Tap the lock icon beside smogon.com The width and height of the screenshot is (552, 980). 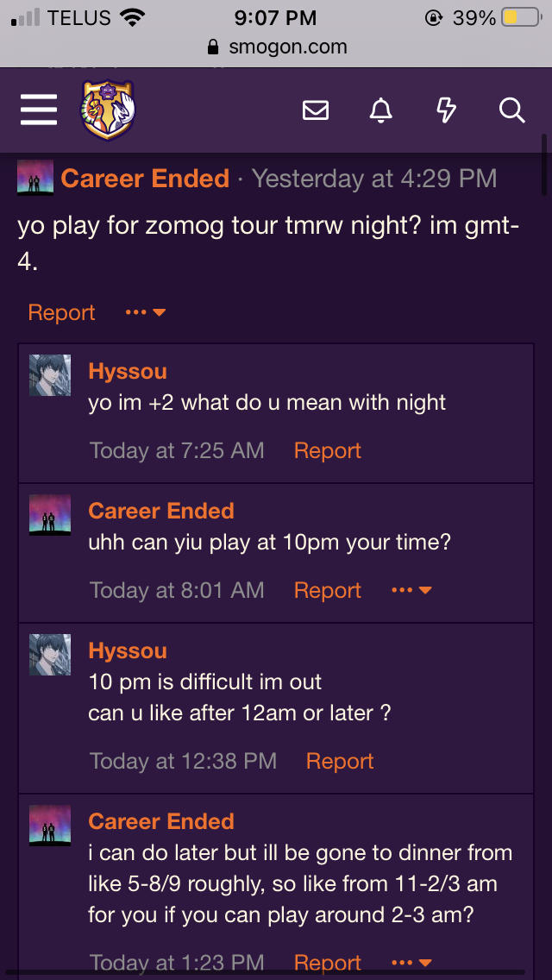click(x=213, y=47)
